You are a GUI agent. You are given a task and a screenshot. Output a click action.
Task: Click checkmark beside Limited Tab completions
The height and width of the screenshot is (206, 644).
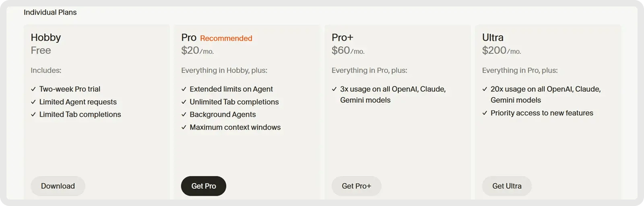click(x=33, y=115)
